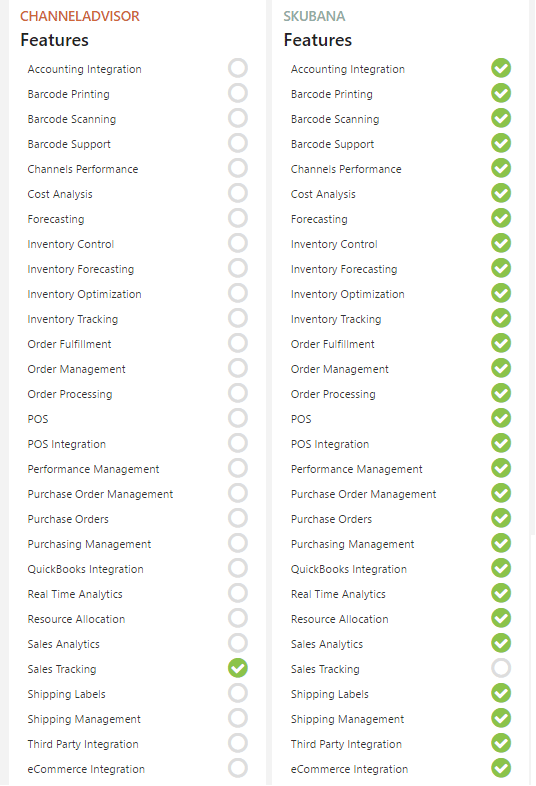Click ChannelAdvisor's Inventory Optimization feature text
The image size is (536, 786).
(x=84, y=295)
